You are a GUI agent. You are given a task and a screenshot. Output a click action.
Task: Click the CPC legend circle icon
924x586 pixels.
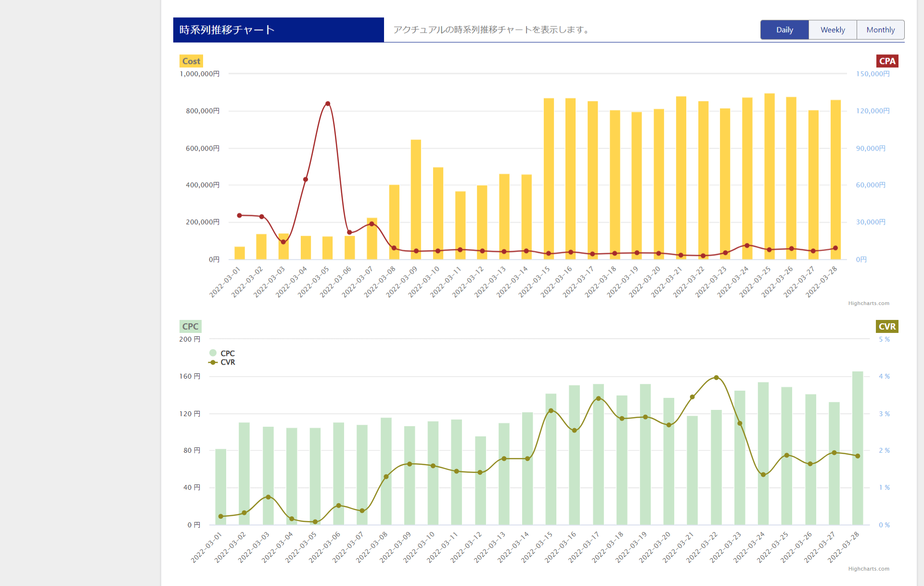213,353
